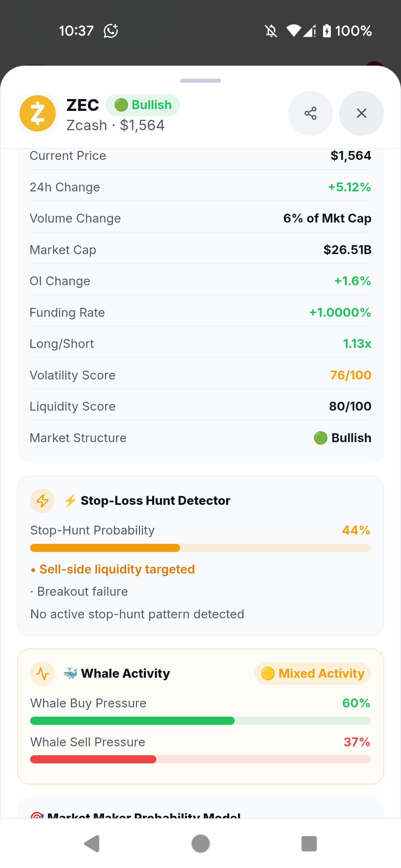Tap the Bullish badge beside ZEC
This screenshot has width=401, height=868.
(143, 105)
